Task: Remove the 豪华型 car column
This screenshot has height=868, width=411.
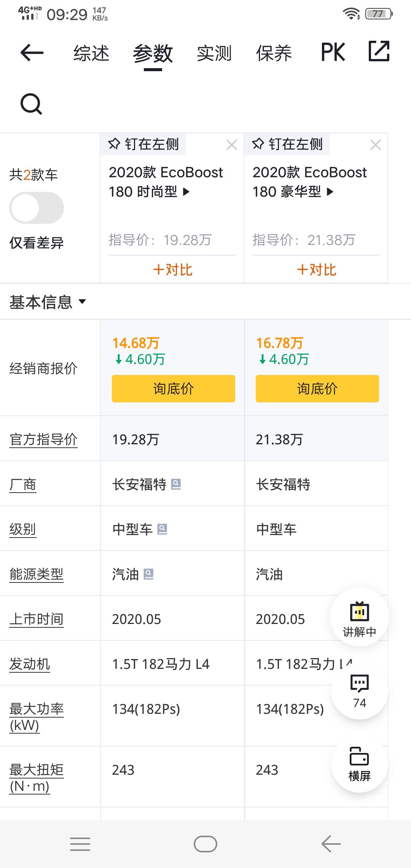Action: pos(376,145)
